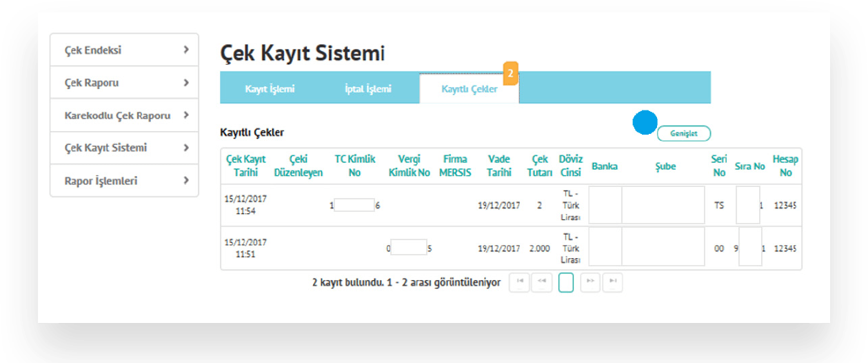Go to previous page of records
This screenshot has width=868, height=363.
click(541, 282)
